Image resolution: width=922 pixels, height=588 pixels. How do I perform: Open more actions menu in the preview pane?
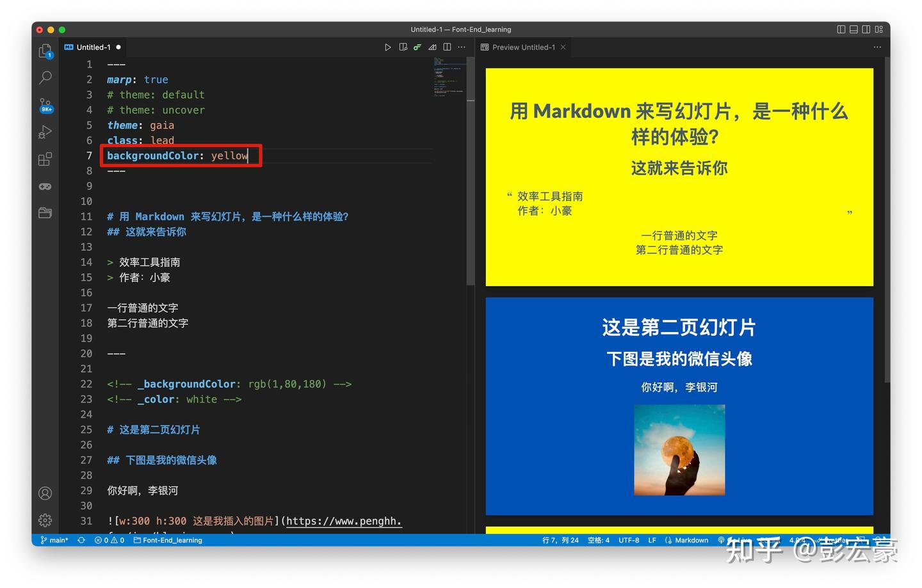877,47
